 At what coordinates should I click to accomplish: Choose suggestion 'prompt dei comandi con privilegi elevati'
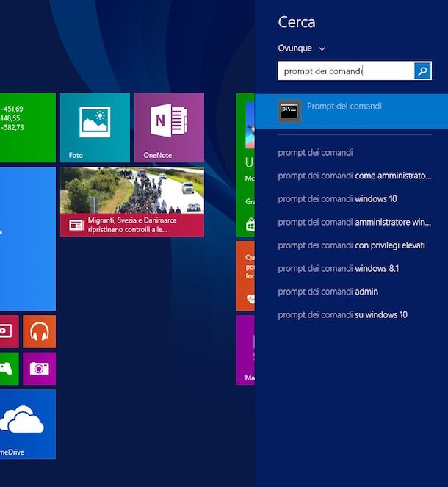[x=351, y=245]
